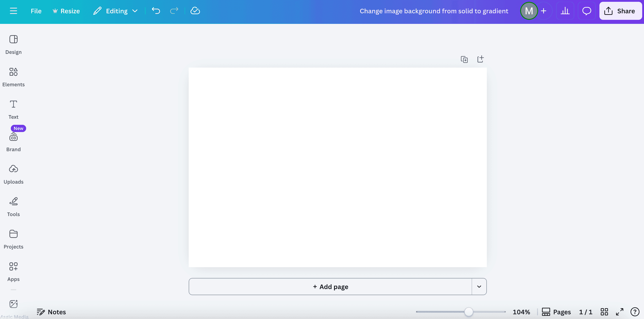This screenshot has width=644, height=319.
Task: Open the Text sidebar panel
Action: (x=14, y=109)
